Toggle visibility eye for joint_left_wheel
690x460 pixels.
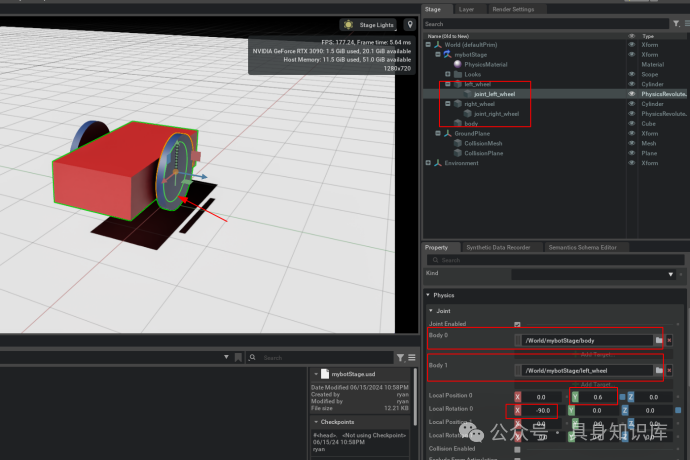(x=631, y=94)
